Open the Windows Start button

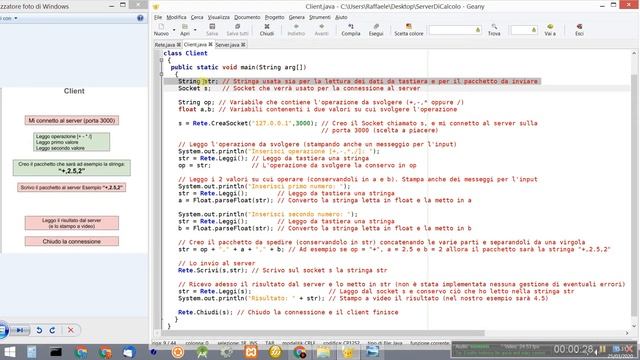[x=10, y=352]
